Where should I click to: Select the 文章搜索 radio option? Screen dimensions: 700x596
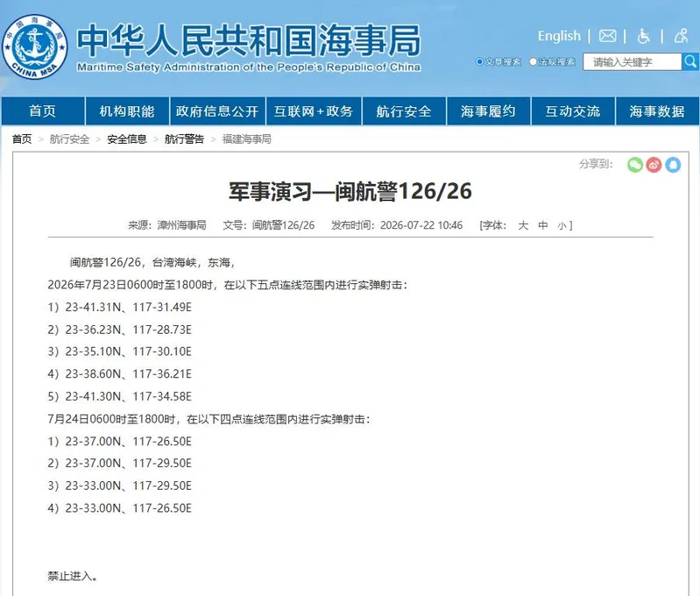(479, 61)
